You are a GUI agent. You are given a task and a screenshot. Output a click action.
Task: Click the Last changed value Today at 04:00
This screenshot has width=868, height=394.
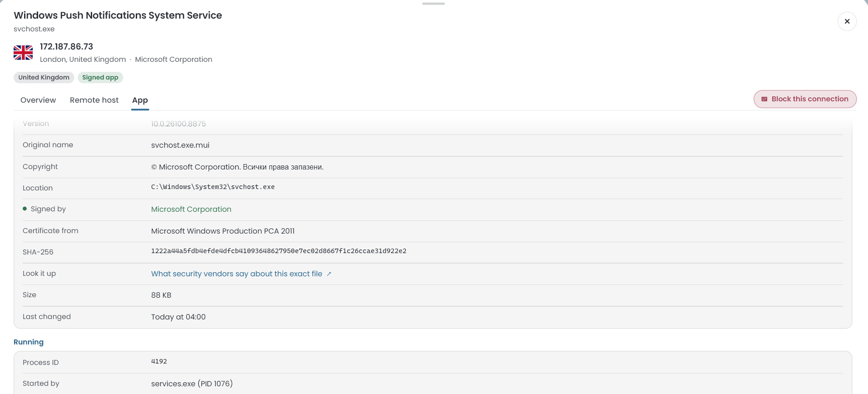click(x=178, y=317)
